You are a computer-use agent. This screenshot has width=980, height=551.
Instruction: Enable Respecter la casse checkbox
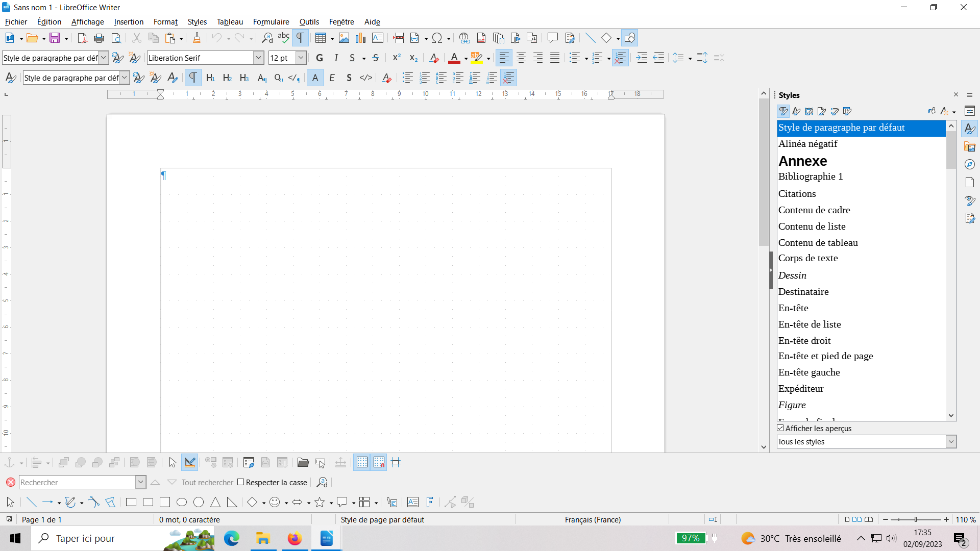241,482
